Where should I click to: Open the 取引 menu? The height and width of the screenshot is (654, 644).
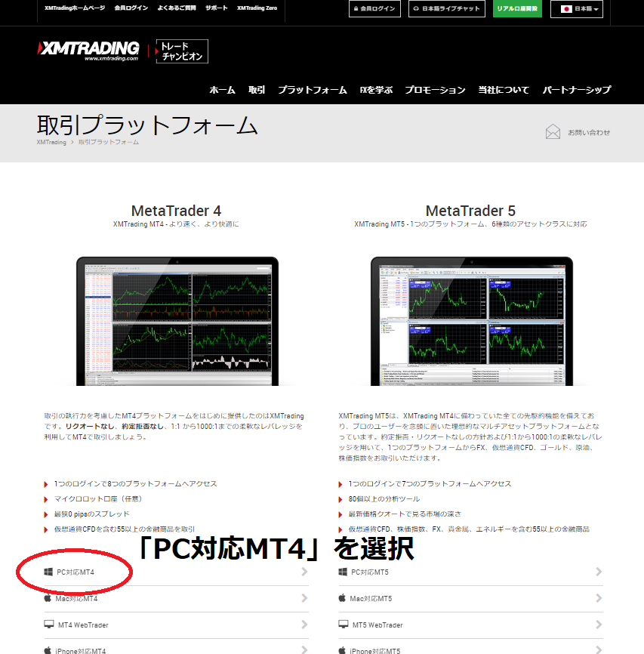(257, 90)
